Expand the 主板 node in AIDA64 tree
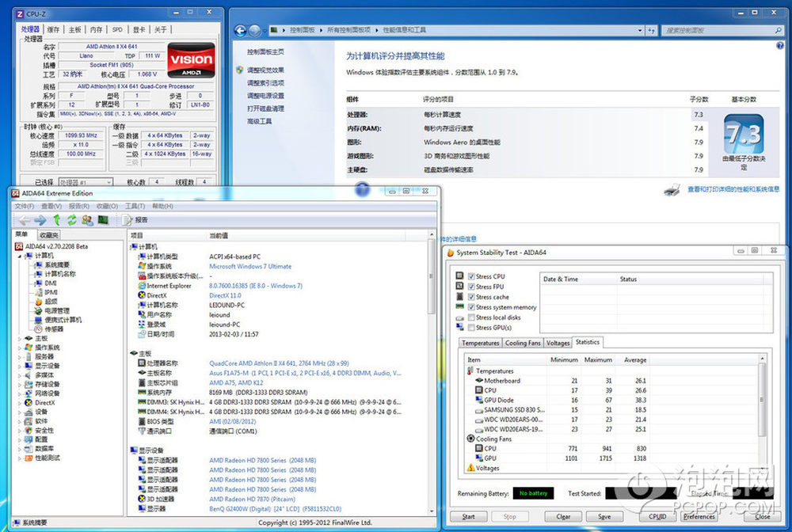The height and width of the screenshot is (532, 792). pos(20,339)
